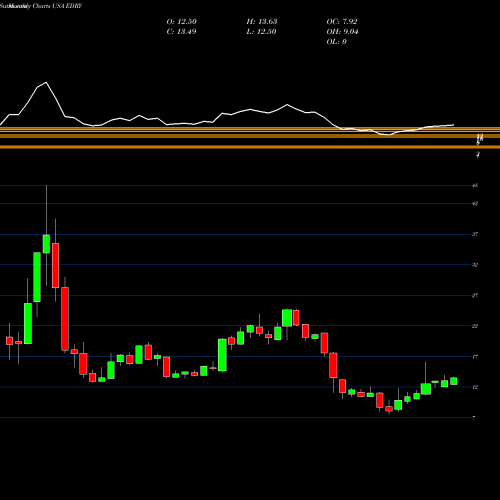
Task: Click the 32 price axis label
Action: (475, 265)
